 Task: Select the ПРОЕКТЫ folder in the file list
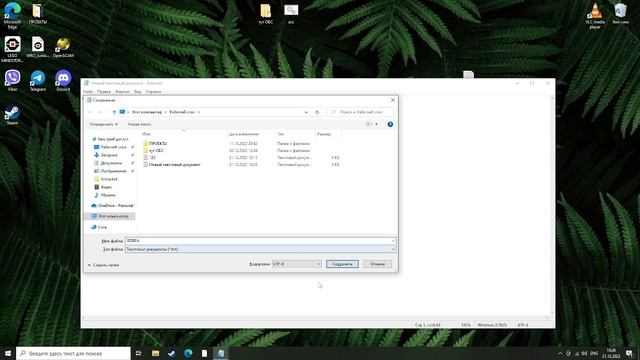(158, 144)
